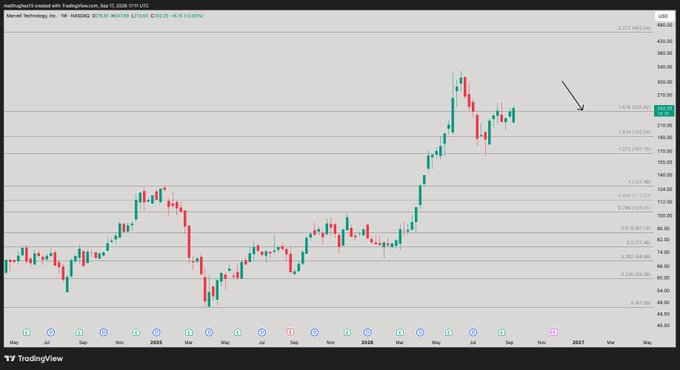
Task: Click the earnings marker near May 2024
Action: tap(26, 332)
